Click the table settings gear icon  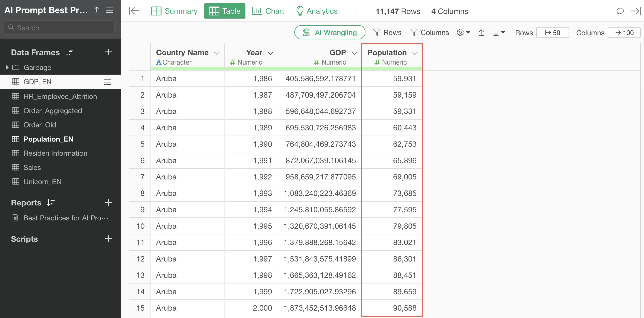[460, 33]
